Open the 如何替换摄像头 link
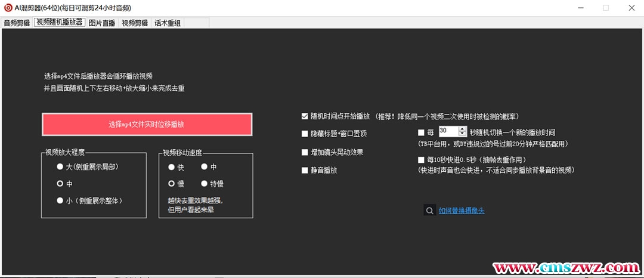The width and height of the screenshot is (644, 278). coord(457,211)
